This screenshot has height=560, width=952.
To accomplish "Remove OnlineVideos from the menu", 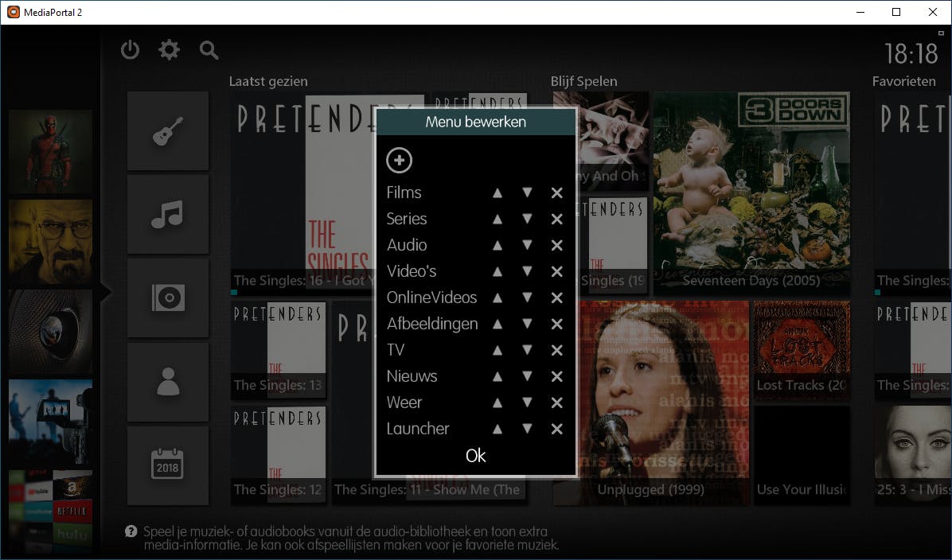I will [x=556, y=298].
